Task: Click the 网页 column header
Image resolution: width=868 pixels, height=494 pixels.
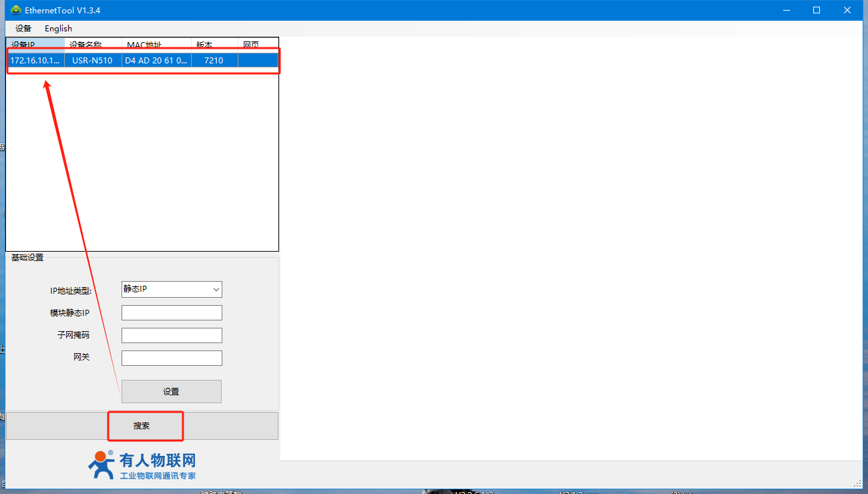Action: (x=257, y=44)
